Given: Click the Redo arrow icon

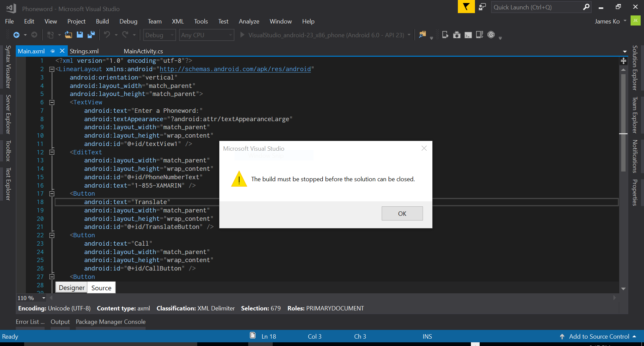Looking at the screenshot, I should pyautogui.click(x=125, y=35).
